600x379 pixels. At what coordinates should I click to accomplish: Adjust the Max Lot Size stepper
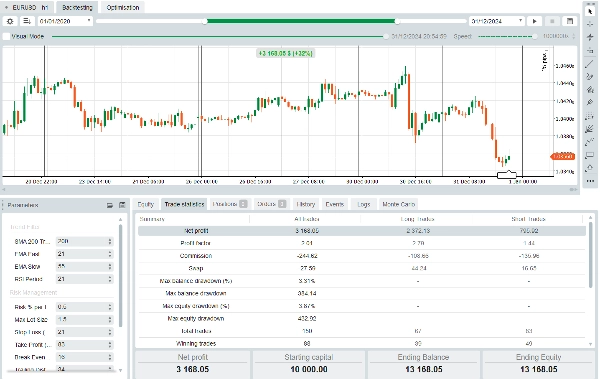tap(110, 319)
